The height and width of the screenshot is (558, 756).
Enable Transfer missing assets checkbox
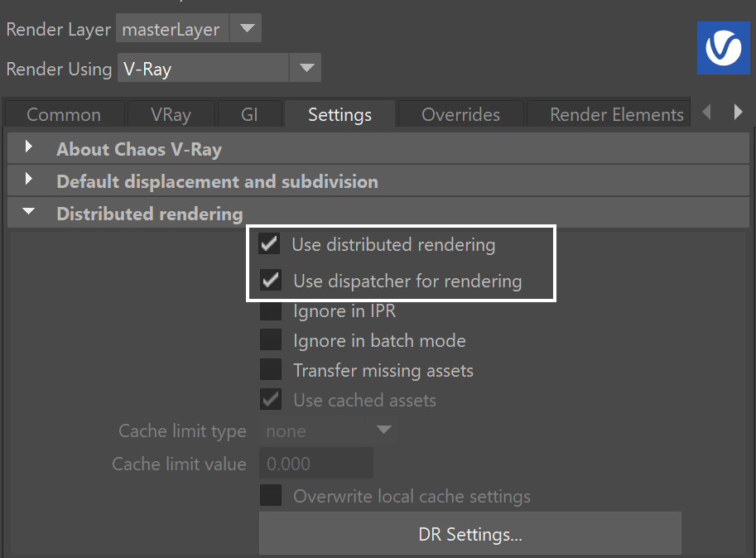coord(271,370)
